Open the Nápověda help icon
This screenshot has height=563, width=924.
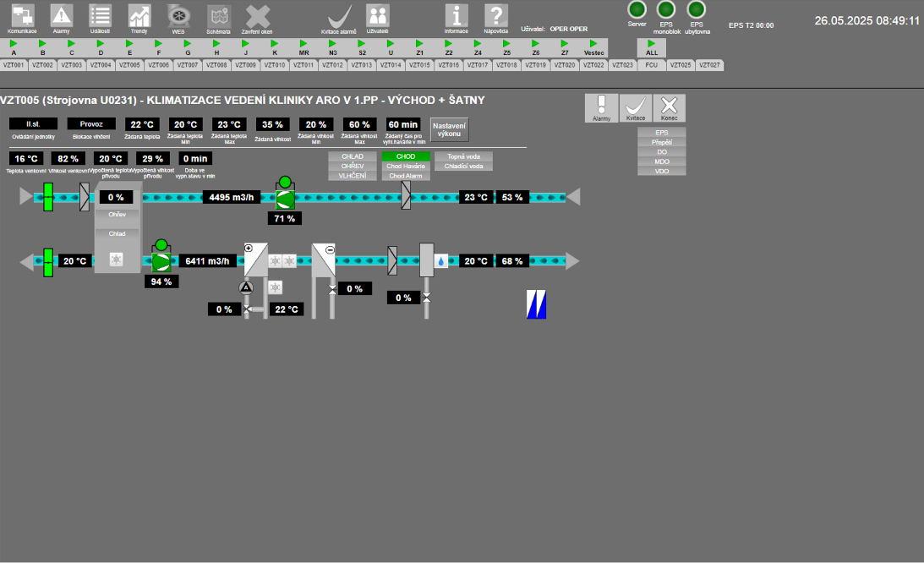[x=495, y=15]
